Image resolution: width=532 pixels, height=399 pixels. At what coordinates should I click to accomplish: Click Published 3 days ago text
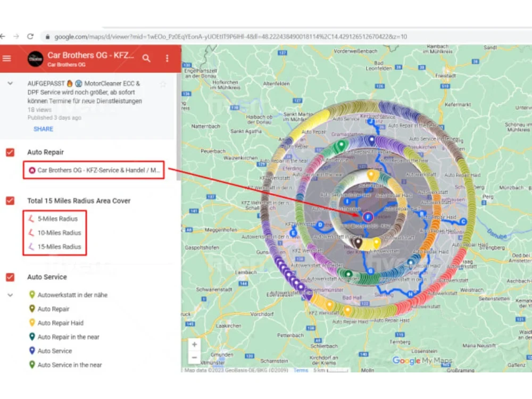pyautogui.click(x=54, y=118)
